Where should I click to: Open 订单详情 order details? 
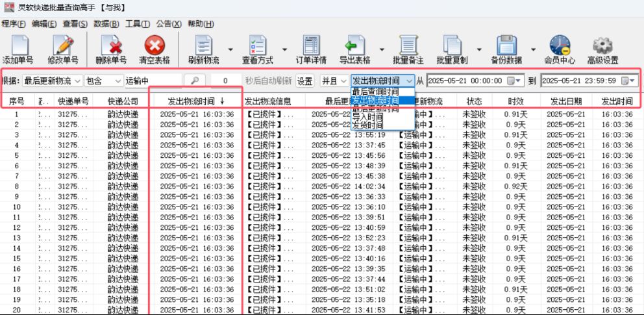[x=311, y=50]
